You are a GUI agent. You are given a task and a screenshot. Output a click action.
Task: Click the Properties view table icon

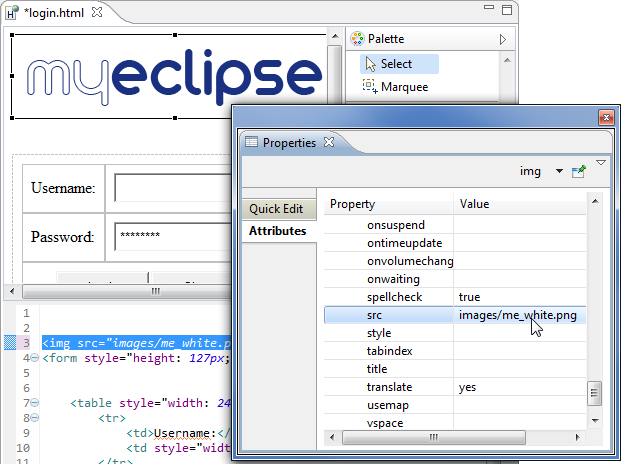[251, 143]
